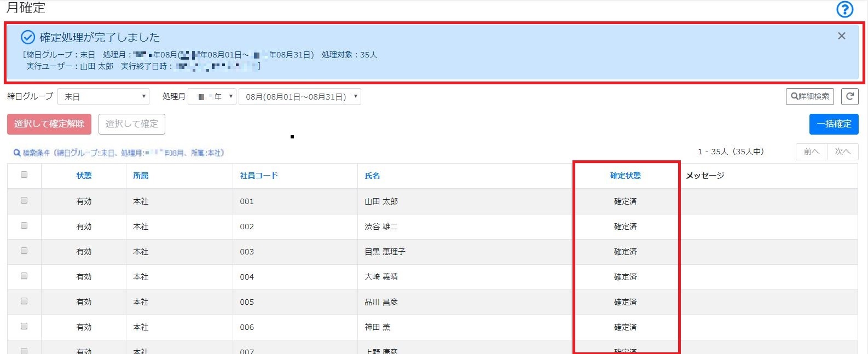Click employee code 003

click(247, 252)
